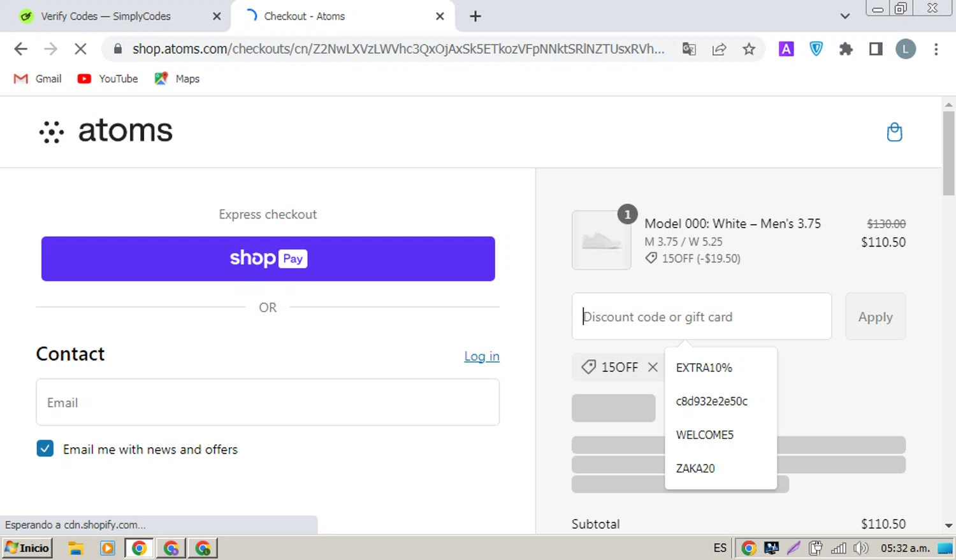Open the Extensions puzzle icon
The image size is (956, 560).
(846, 49)
